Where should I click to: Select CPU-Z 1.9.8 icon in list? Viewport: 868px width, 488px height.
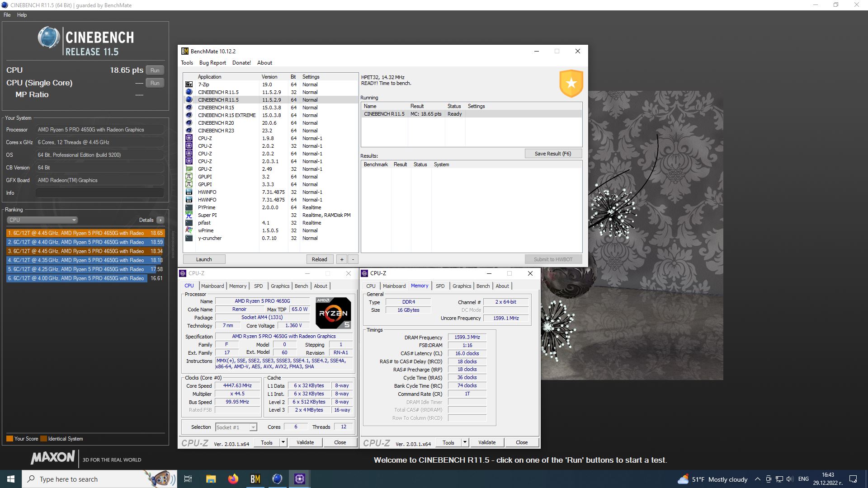pyautogui.click(x=189, y=138)
